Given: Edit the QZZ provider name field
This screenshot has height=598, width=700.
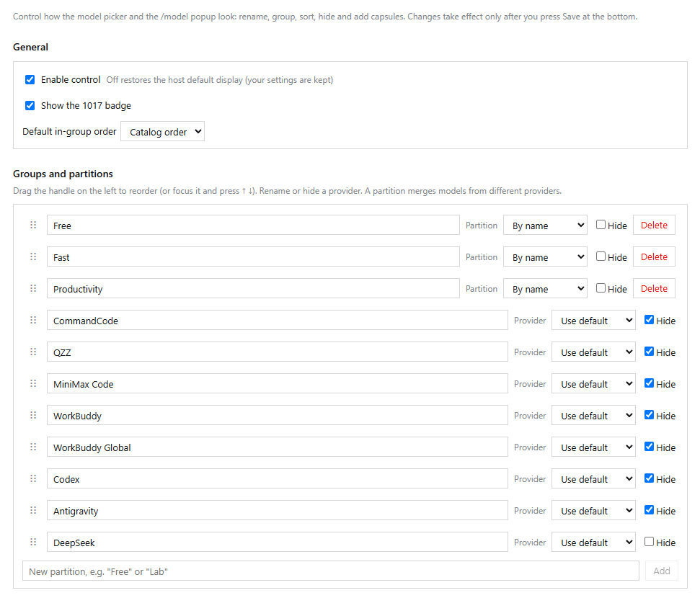Looking at the screenshot, I should pos(278,352).
